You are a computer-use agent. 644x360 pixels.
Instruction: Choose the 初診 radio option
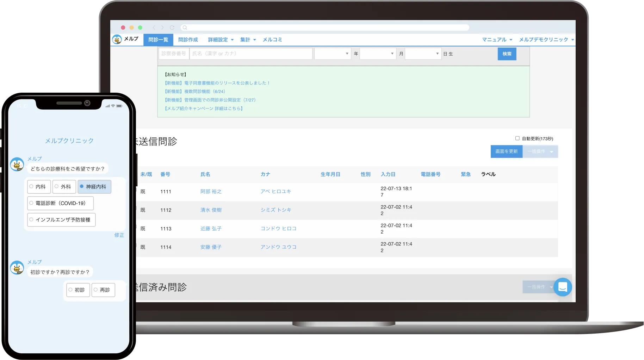coord(78,290)
